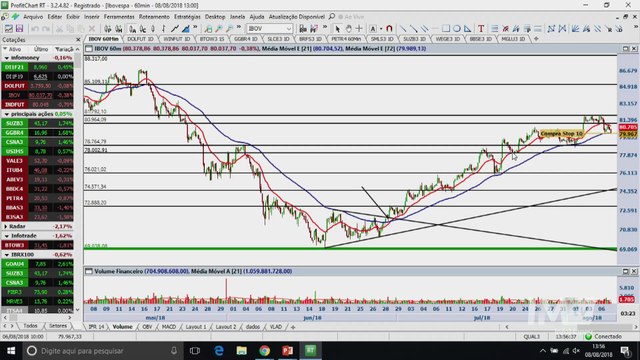The width and height of the screenshot is (640, 360).
Task: Click the new chart icon in toolbar
Action: pos(8,29)
